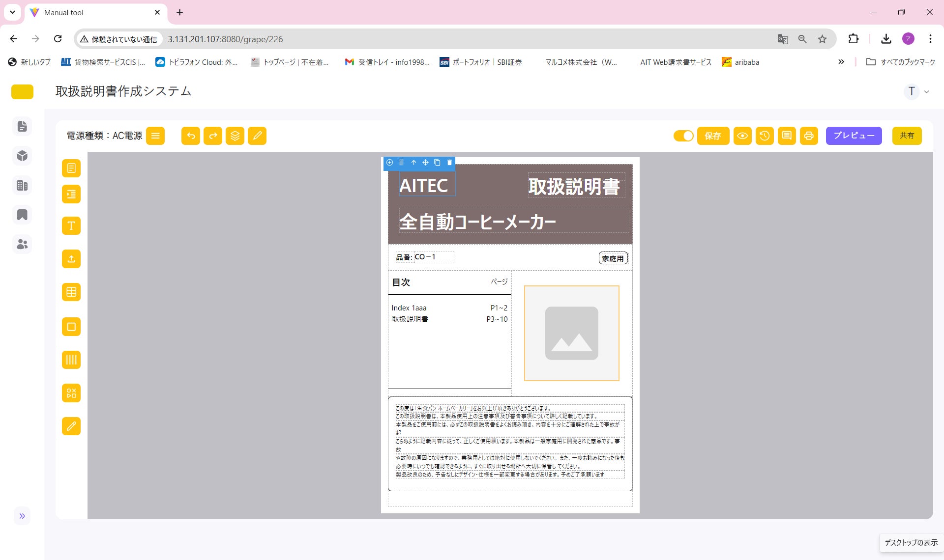Delete selected element with trash icon
944x560 pixels.
pyautogui.click(x=449, y=163)
